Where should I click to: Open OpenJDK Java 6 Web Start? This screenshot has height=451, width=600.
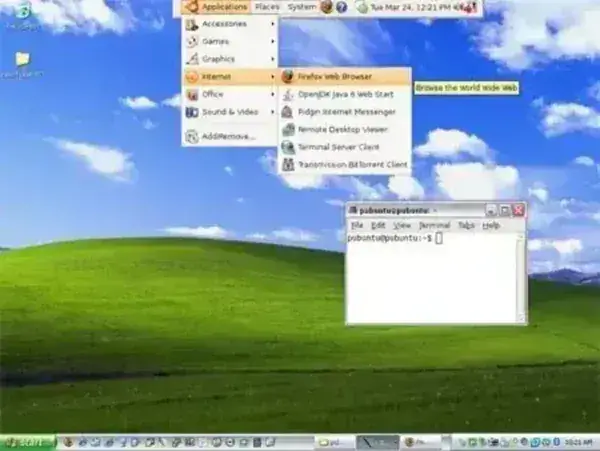(x=345, y=94)
